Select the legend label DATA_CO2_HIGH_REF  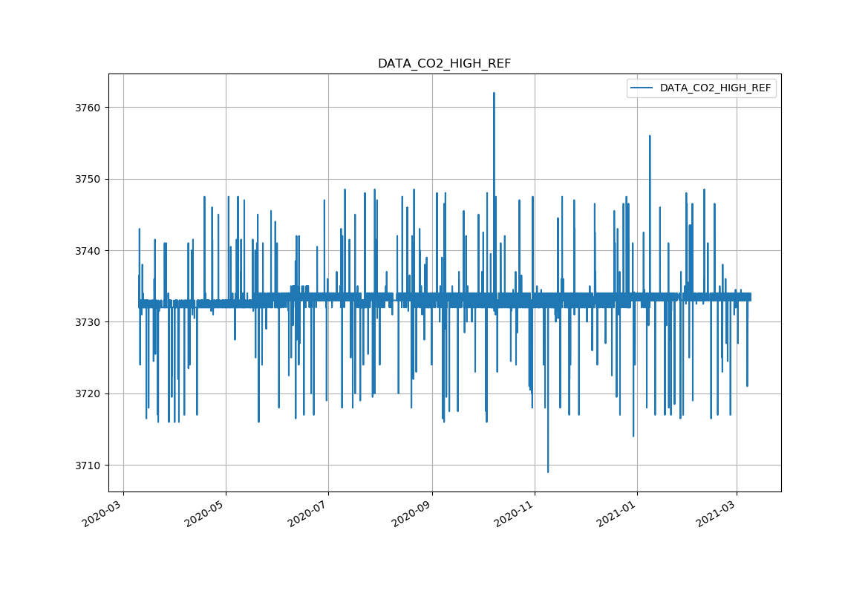click(x=715, y=88)
